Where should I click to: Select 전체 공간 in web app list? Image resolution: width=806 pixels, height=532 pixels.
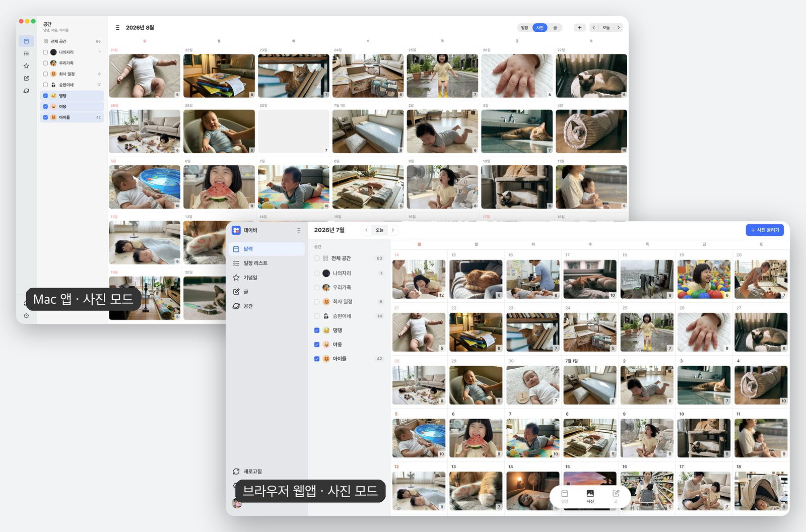(x=349, y=258)
